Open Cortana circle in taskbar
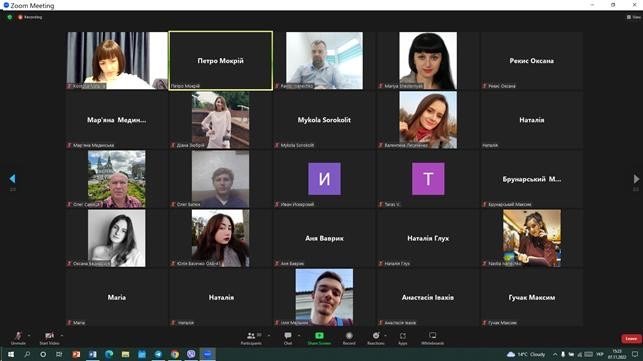Screen dimensions: 643x361 point(43,354)
